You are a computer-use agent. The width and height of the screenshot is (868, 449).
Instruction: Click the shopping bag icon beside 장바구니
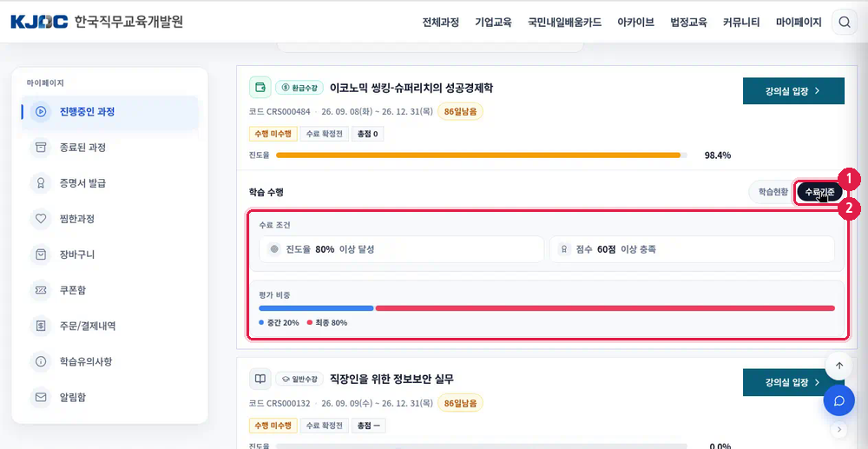(41, 254)
